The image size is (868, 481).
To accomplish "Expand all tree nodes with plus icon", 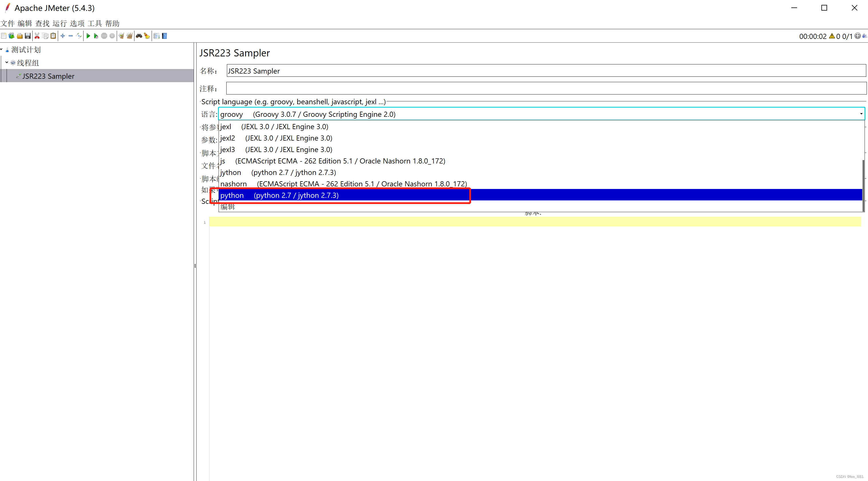I will (63, 36).
